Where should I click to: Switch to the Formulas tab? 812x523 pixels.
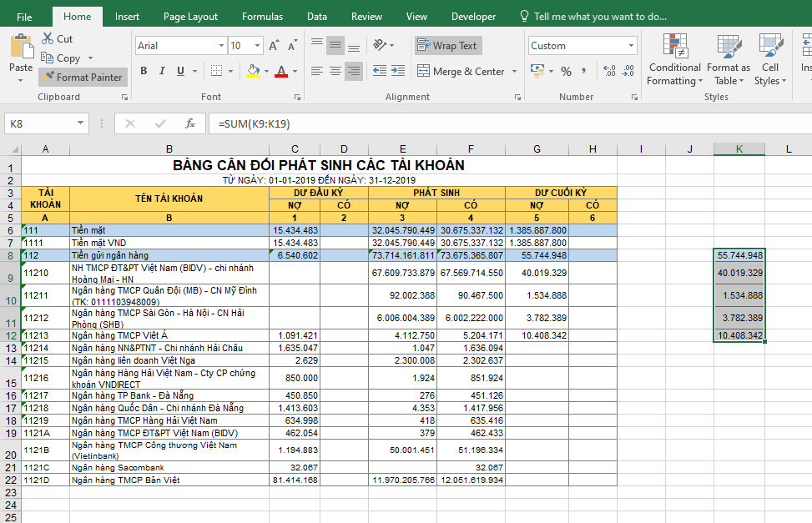click(262, 17)
